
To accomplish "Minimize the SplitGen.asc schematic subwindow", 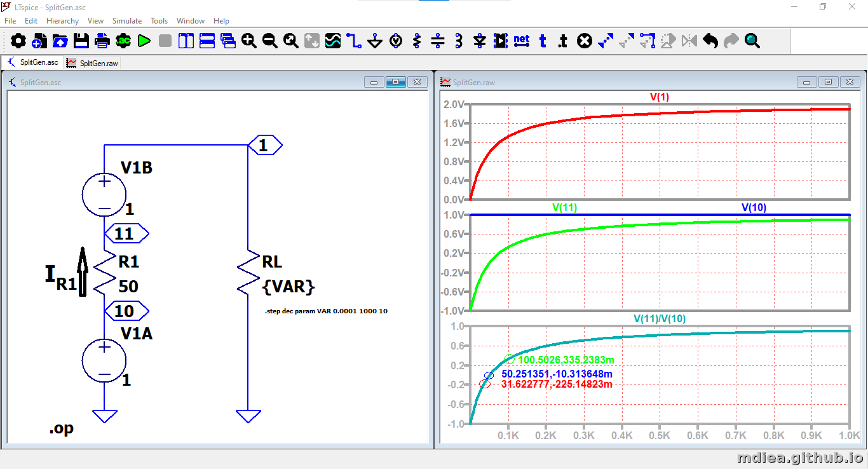I will (x=374, y=82).
